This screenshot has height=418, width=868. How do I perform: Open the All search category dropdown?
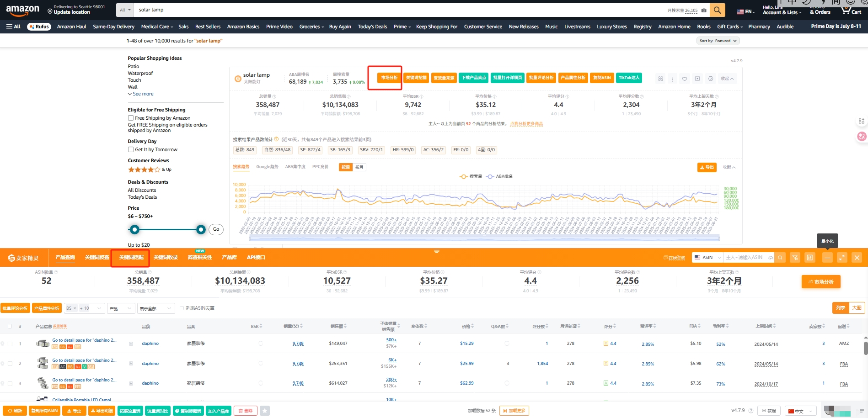click(x=125, y=10)
